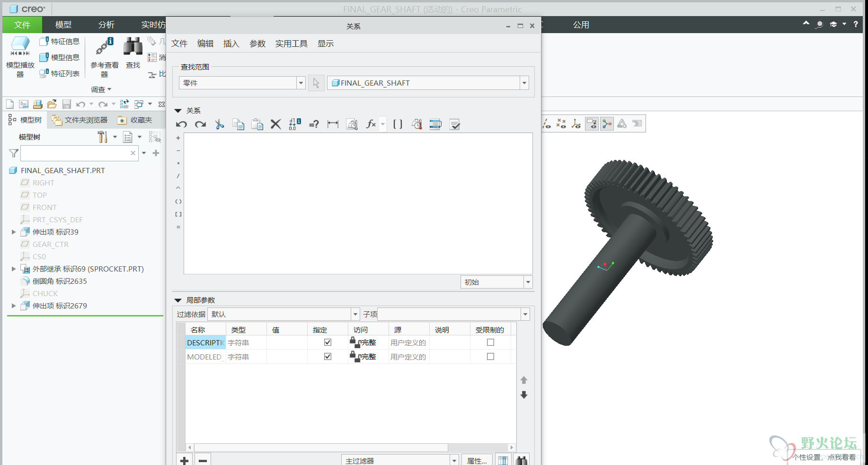This screenshot has height=465, width=868.
Task: Toggle 指定 checkbox for MODELED row
Action: 328,357
